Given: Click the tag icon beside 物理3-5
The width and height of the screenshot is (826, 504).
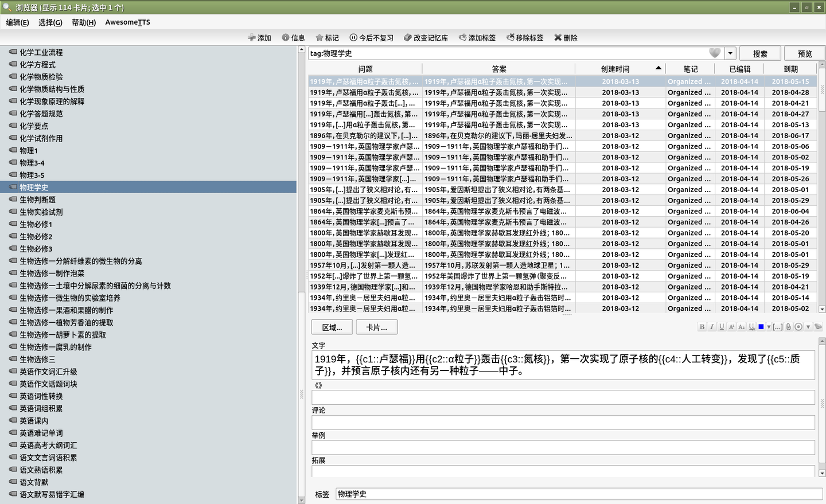Looking at the screenshot, I should point(13,175).
